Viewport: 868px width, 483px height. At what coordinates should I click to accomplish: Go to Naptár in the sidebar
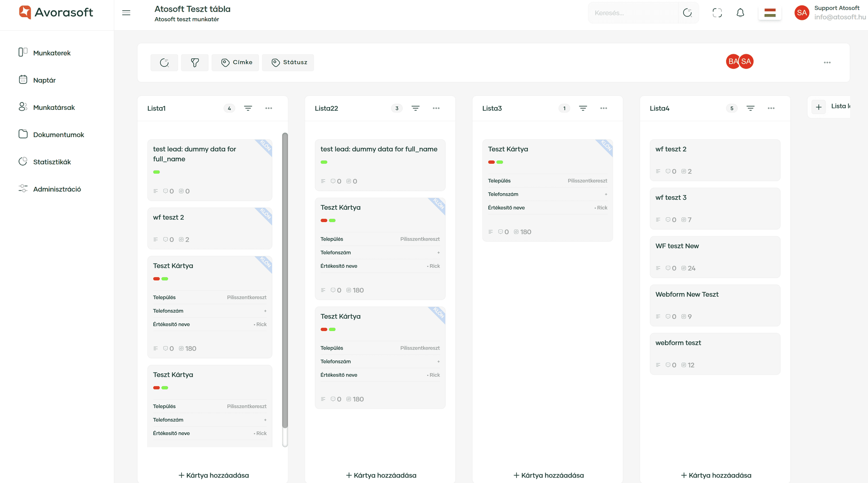(x=44, y=80)
